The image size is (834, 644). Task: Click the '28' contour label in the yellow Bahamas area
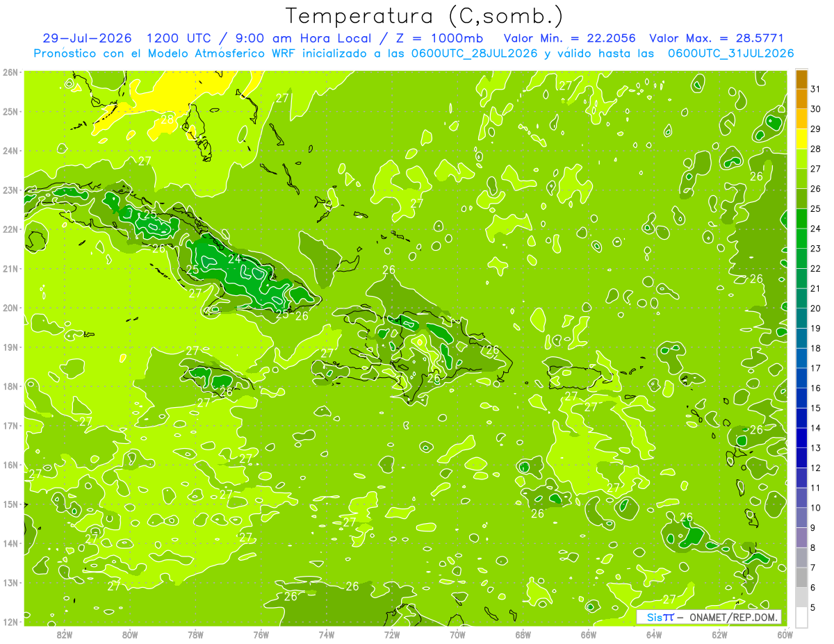point(167,119)
